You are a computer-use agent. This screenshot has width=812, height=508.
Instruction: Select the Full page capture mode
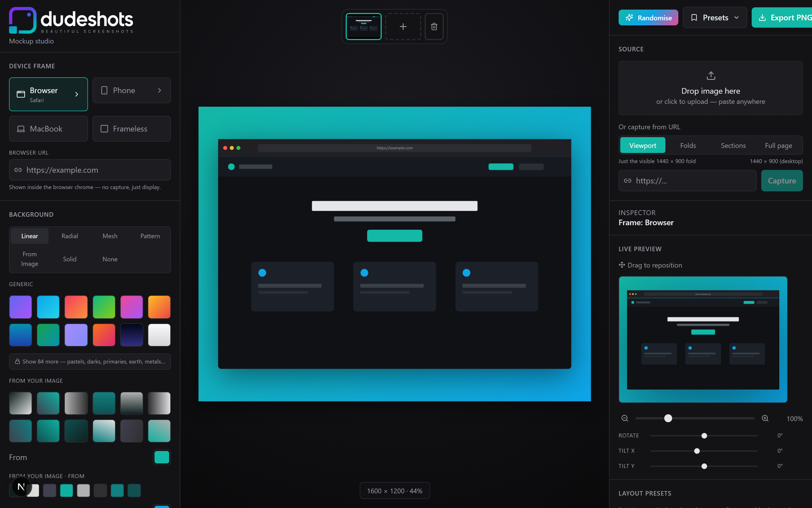click(778, 145)
